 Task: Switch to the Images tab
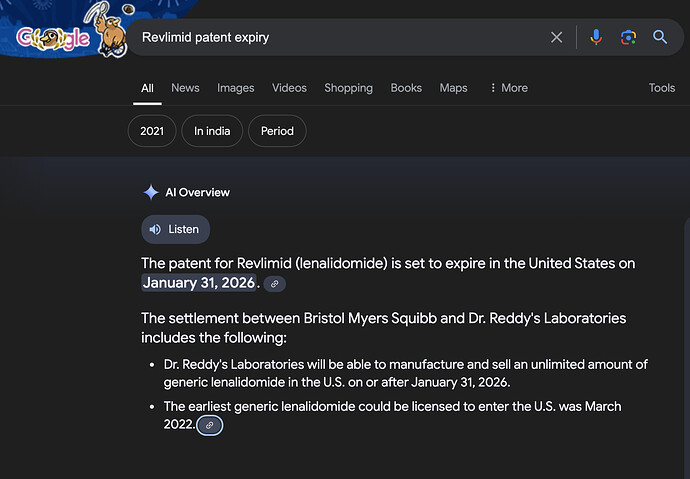pos(236,88)
